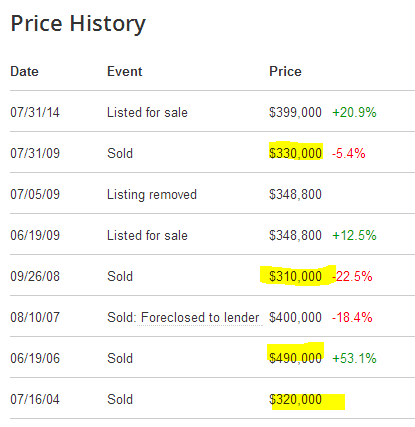Select the Price column header
Screen dimensions: 415x427
(285, 71)
